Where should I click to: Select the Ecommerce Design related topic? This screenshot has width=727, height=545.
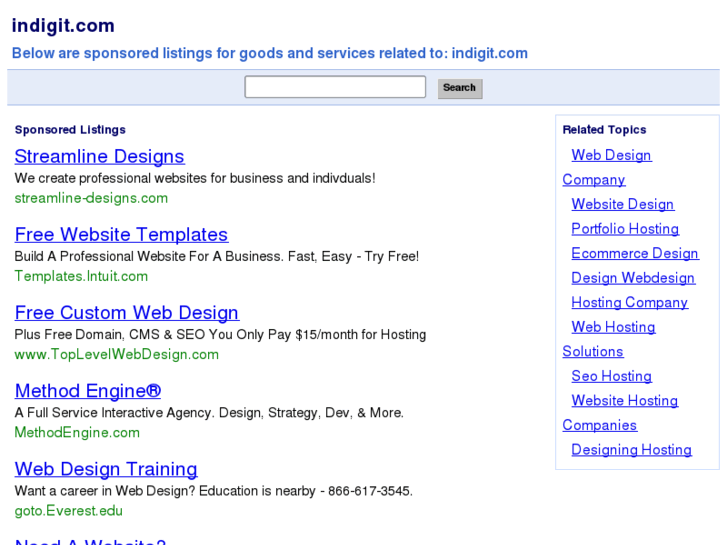coord(635,253)
